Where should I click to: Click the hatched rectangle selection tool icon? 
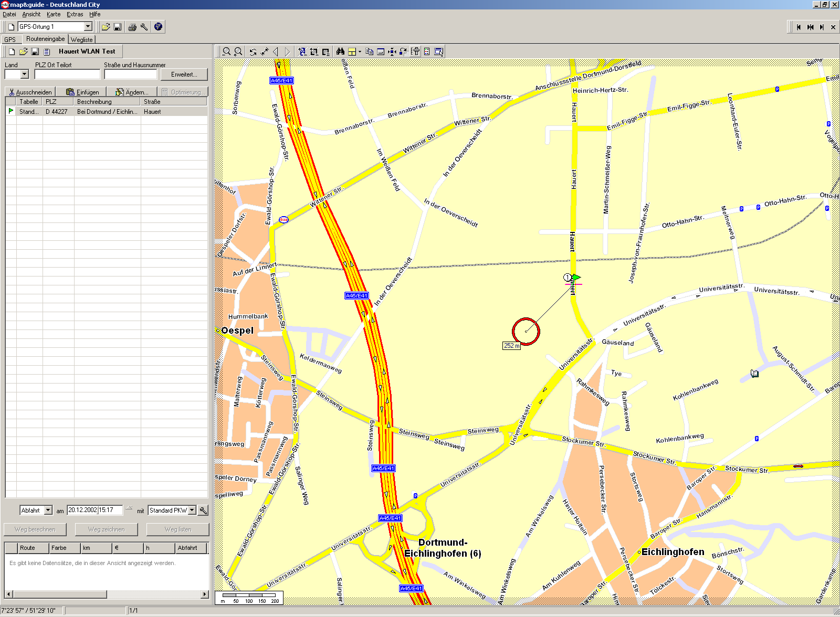click(x=314, y=51)
